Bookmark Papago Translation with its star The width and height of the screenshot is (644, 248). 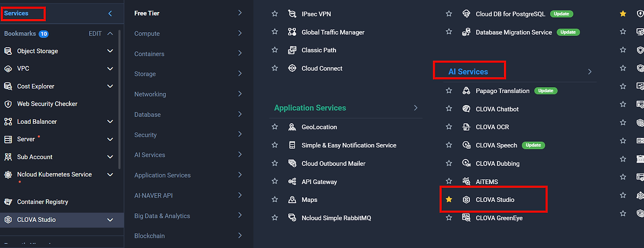449,91
